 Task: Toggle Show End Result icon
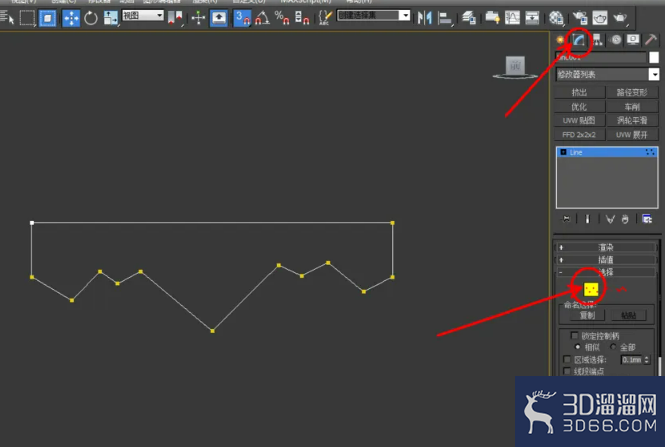pyautogui.click(x=587, y=219)
